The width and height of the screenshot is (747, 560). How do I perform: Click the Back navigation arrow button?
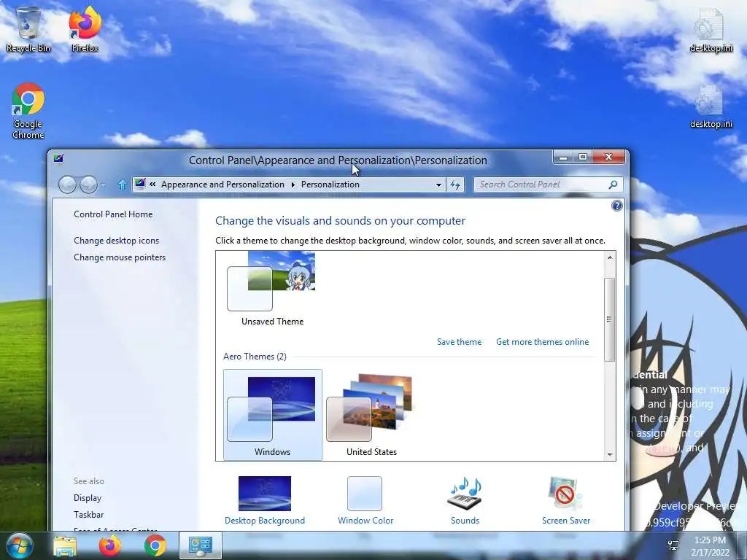click(67, 184)
